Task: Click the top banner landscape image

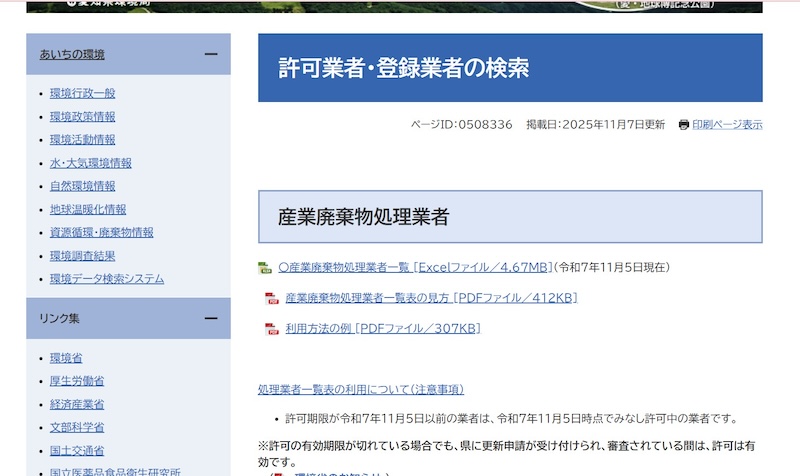Action: tap(394, 6)
